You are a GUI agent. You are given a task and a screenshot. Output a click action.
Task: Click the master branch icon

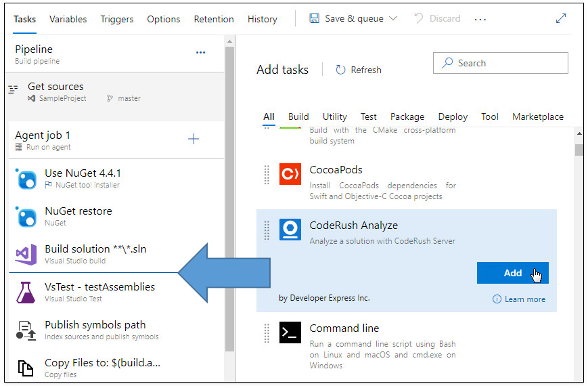click(x=110, y=98)
